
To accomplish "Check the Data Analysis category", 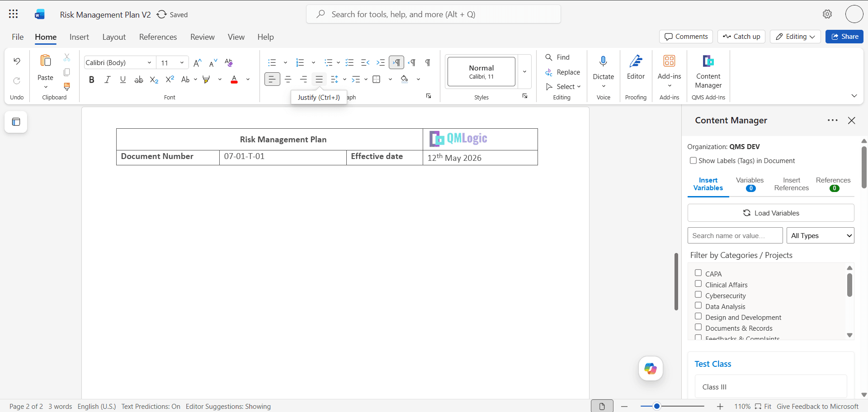I will click(698, 305).
